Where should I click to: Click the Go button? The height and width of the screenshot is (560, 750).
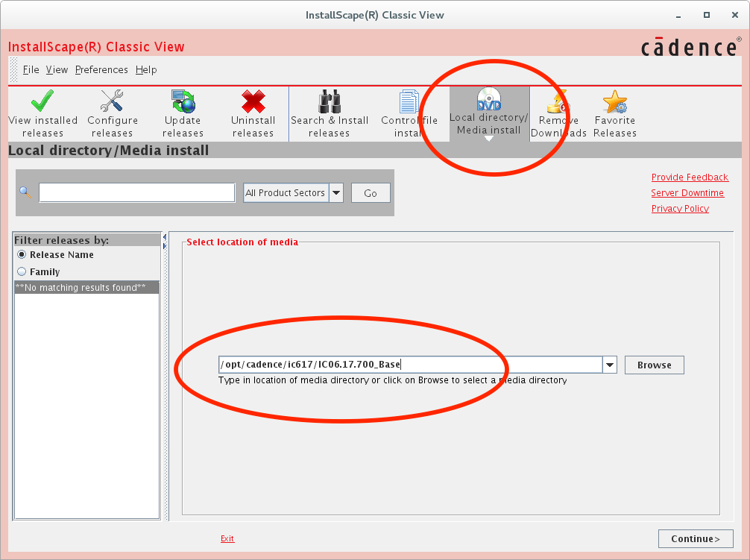371,192
